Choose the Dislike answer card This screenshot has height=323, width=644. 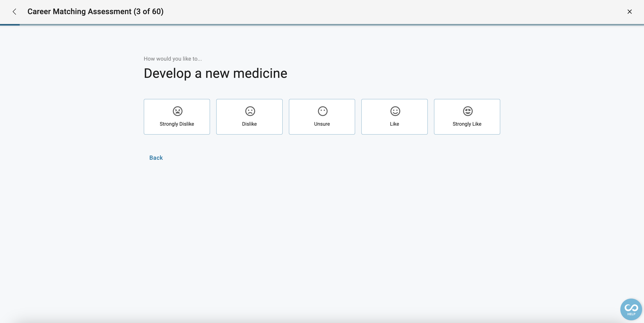(x=249, y=117)
